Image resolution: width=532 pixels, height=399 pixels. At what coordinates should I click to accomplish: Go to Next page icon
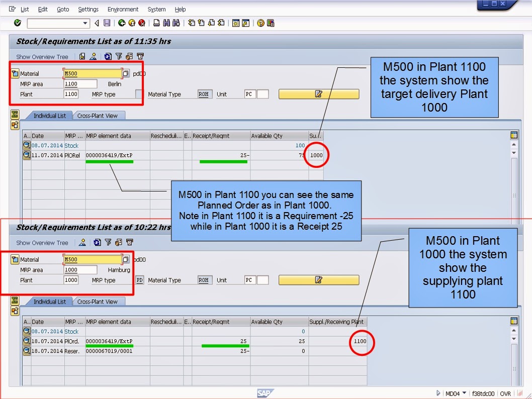pyautogui.click(x=211, y=23)
